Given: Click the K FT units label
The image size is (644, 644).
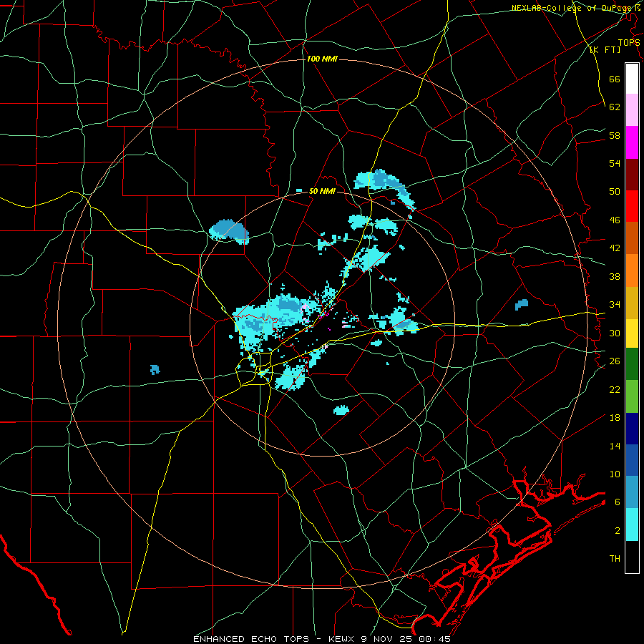Looking at the screenshot, I should [x=605, y=50].
